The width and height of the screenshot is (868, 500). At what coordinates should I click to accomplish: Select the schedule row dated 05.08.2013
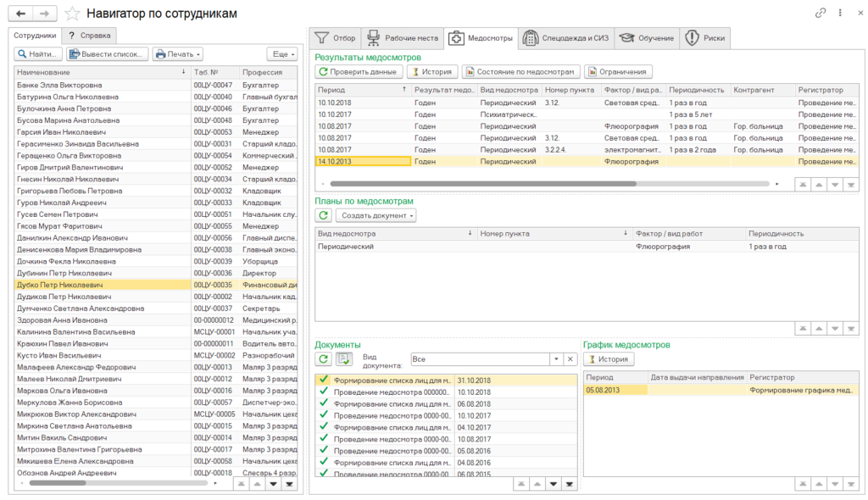point(721,391)
